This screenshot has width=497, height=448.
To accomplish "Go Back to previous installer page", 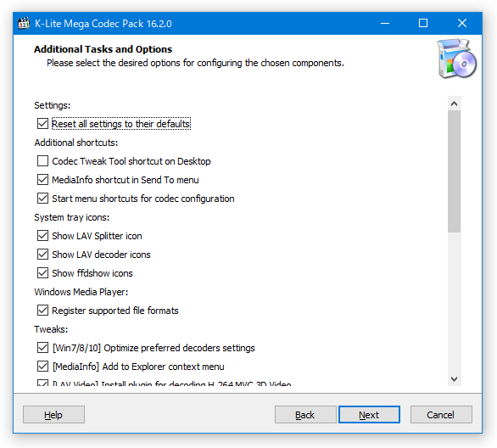I will pyautogui.click(x=305, y=415).
